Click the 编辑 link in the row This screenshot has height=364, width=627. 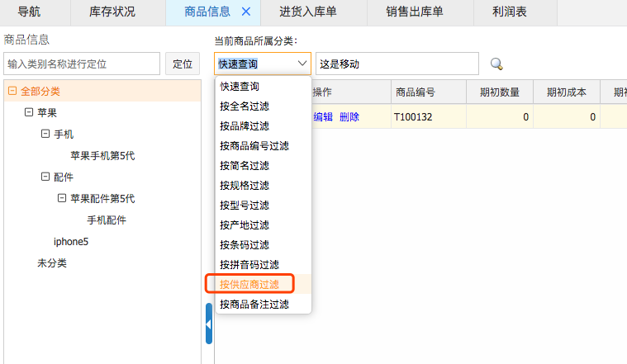[x=322, y=117]
